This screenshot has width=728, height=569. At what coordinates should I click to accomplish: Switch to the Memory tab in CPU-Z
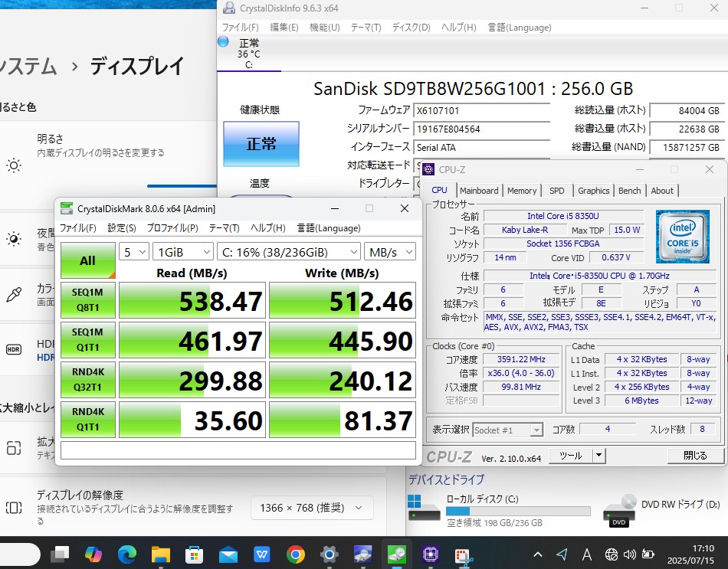[x=522, y=191]
